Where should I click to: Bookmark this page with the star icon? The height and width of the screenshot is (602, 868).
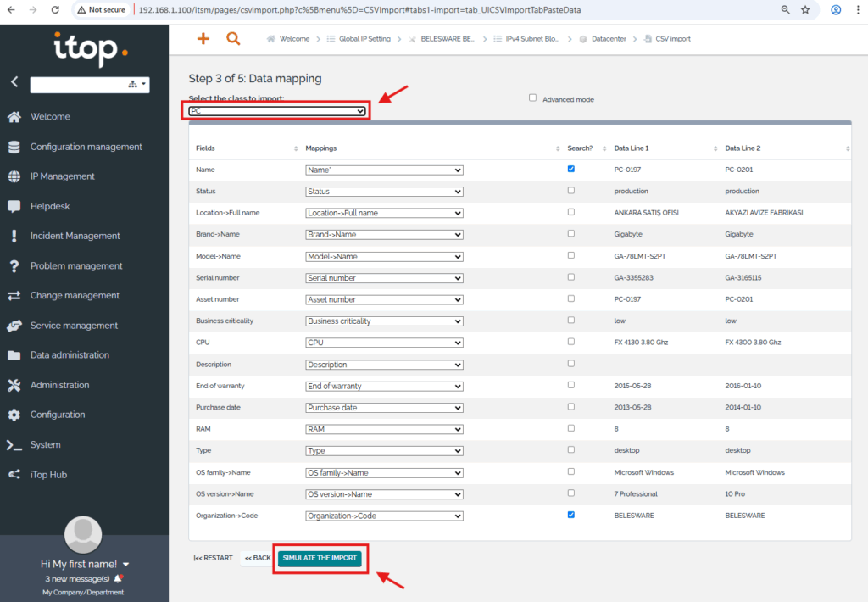[x=805, y=10]
